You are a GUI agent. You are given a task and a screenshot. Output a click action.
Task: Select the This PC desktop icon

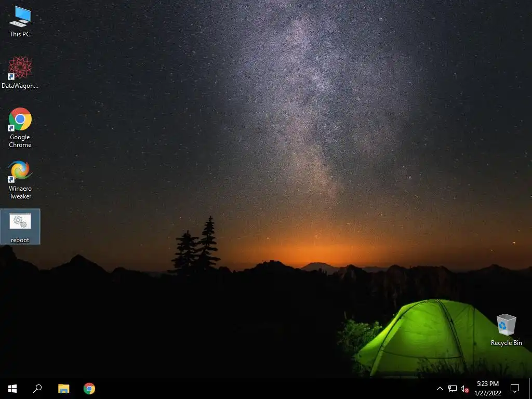click(x=20, y=22)
